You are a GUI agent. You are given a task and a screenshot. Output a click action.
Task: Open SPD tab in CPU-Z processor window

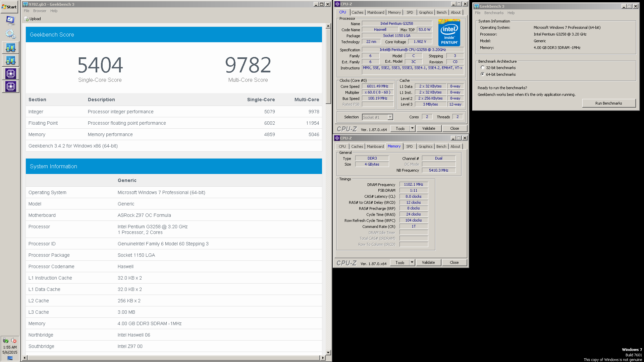click(x=410, y=12)
